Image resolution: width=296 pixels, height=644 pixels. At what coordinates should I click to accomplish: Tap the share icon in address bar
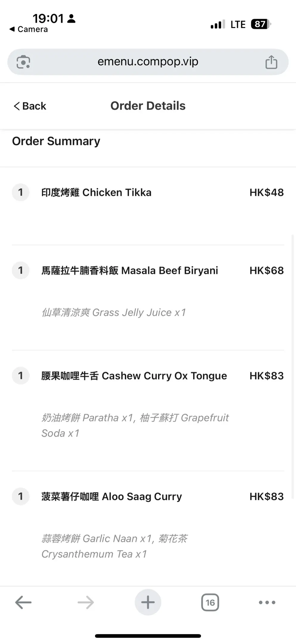pos(271,62)
